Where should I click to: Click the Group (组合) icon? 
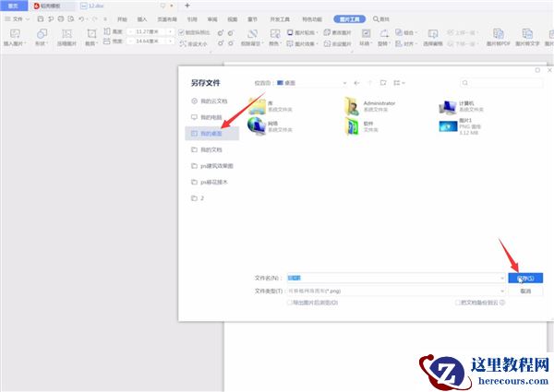coord(399,32)
